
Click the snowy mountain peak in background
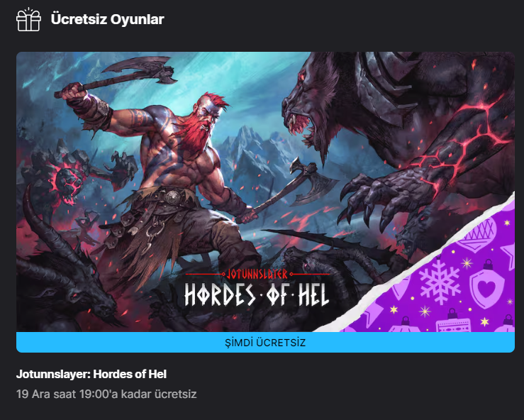point(247,145)
